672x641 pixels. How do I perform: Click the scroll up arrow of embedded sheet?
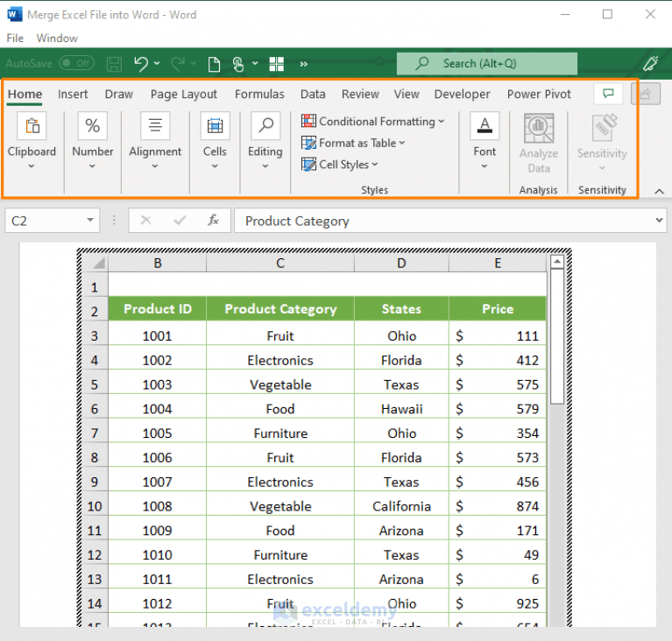[x=556, y=262]
